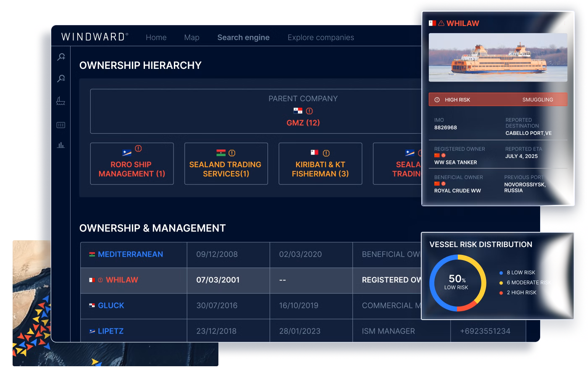Select the Search engine tab
588x378 pixels.
click(x=244, y=37)
